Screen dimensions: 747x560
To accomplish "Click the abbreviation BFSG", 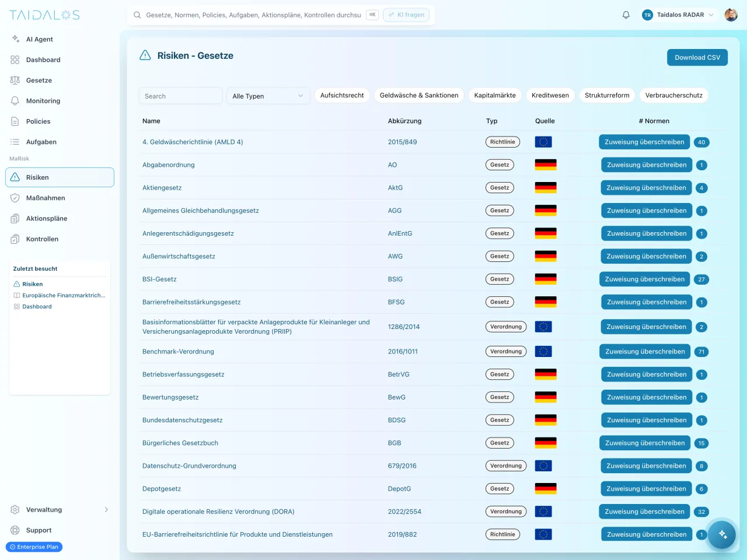I will tap(396, 303).
